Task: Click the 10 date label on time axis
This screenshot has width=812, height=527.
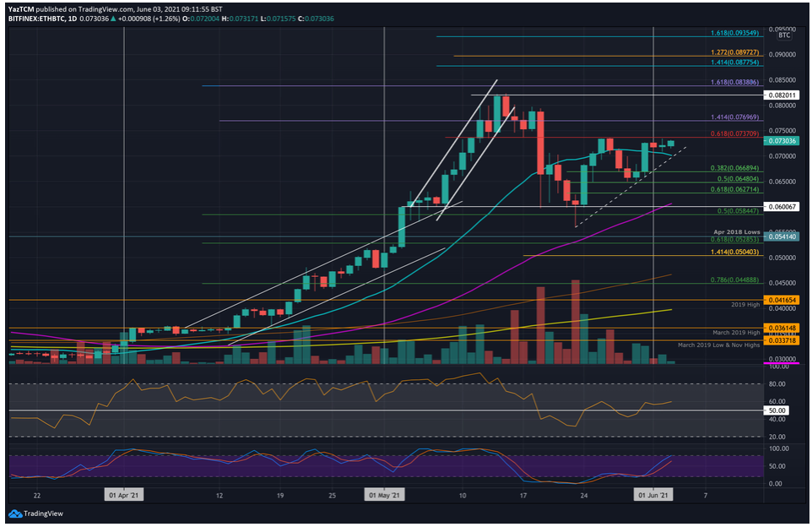Action: [x=463, y=496]
